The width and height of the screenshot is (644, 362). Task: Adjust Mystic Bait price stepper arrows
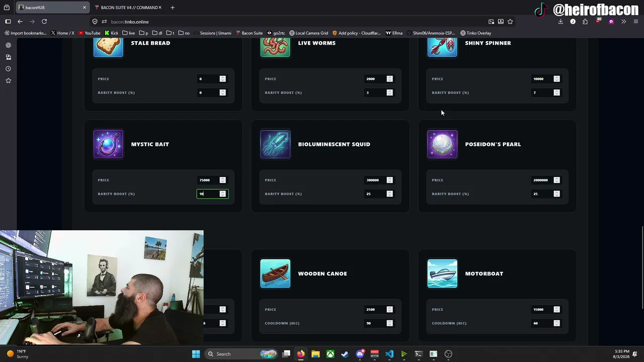222,180
